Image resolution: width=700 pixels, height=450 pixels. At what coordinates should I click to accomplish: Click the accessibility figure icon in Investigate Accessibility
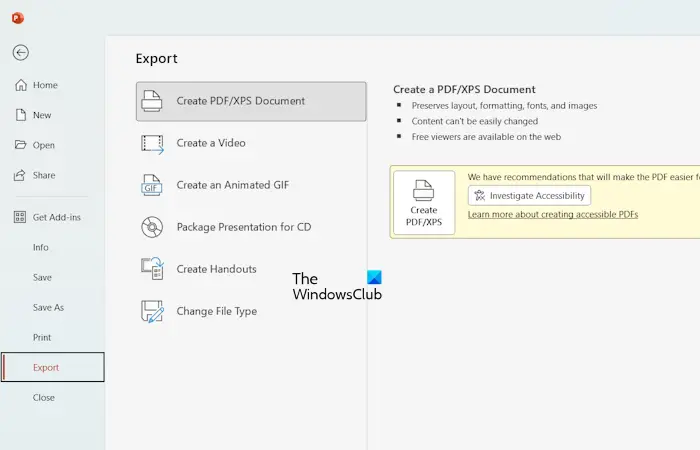(480, 196)
